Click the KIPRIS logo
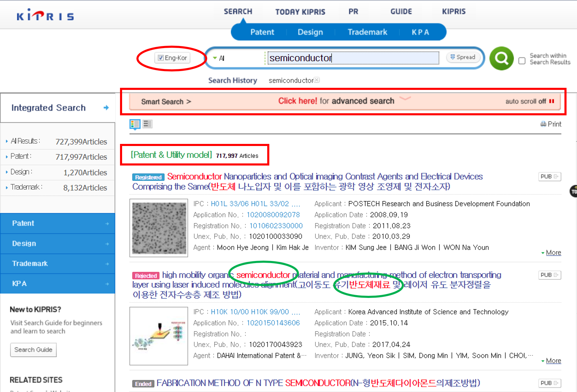 pyautogui.click(x=45, y=15)
